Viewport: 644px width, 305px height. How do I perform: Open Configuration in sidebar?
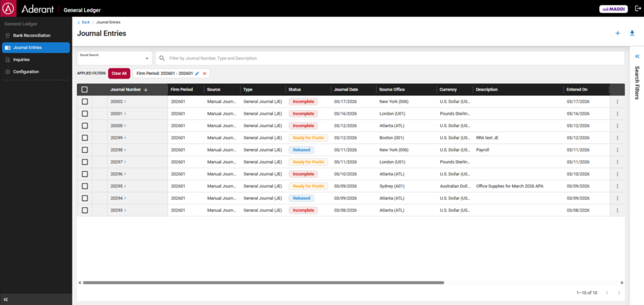(x=36, y=72)
